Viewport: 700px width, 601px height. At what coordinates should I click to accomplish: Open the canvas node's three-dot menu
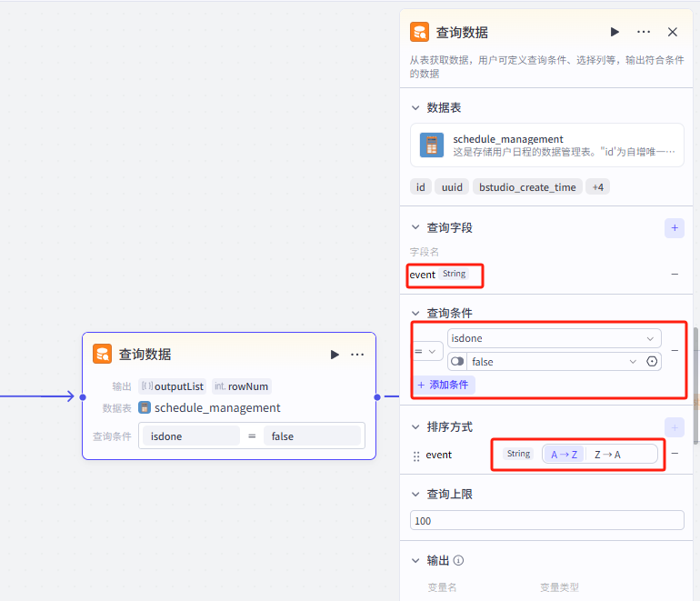[357, 355]
